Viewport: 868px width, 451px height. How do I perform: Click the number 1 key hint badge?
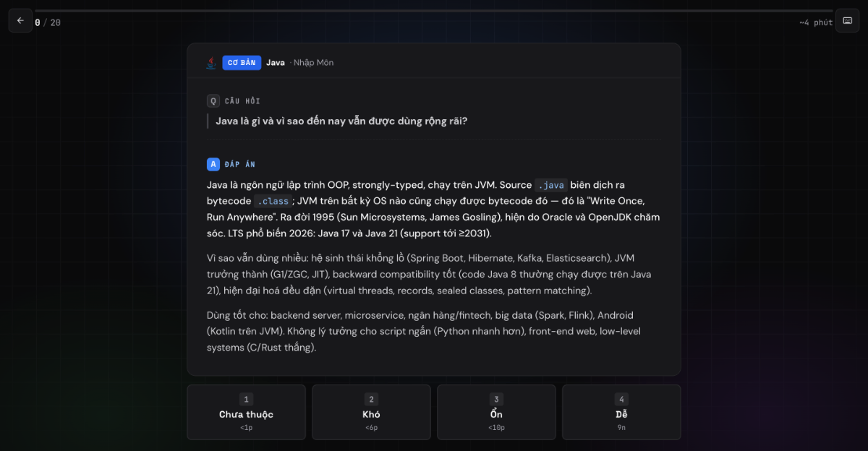(x=246, y=399)
